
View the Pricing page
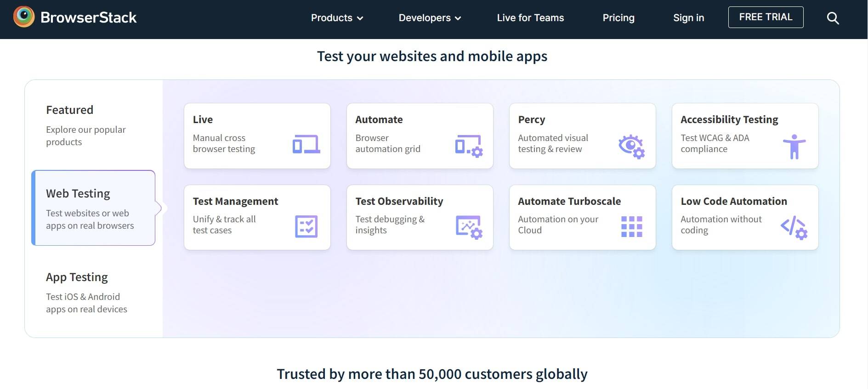coord(618,18)
